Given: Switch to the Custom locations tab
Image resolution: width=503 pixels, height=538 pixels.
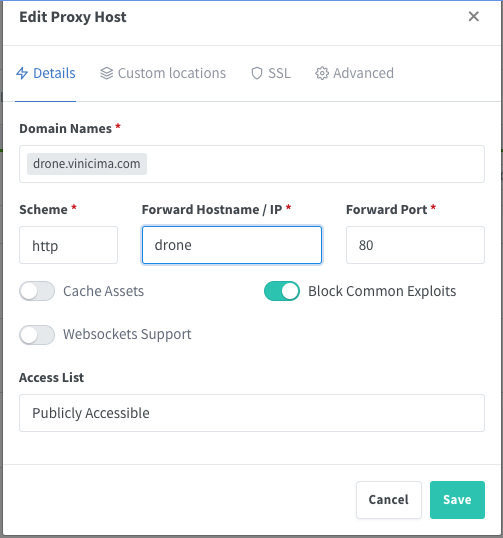Looking at the screenshot, I should [163, 73].
